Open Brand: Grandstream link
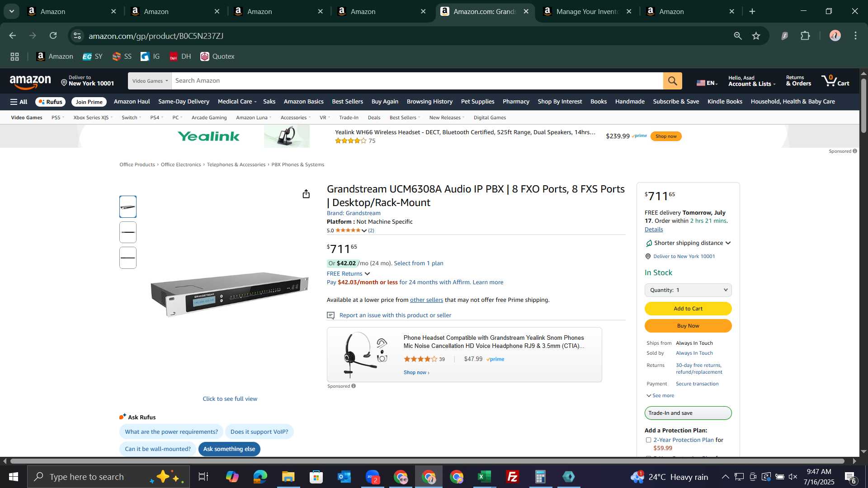 (354, 213)
